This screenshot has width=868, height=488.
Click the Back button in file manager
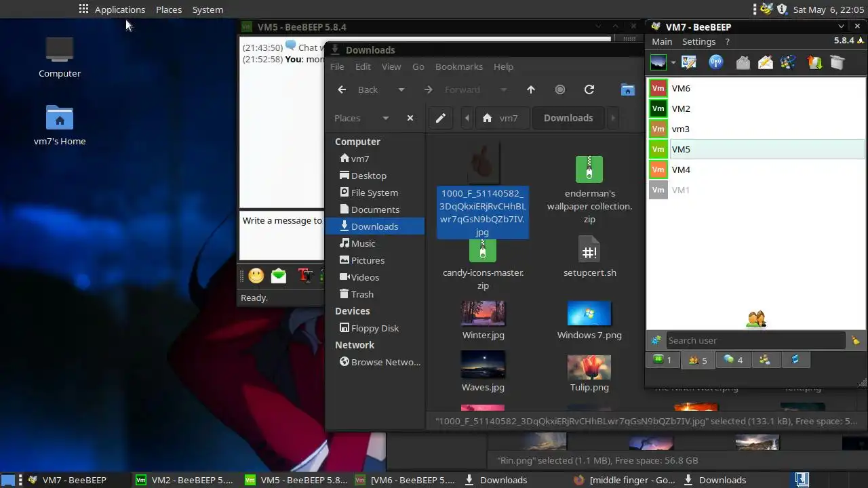coord(359,89)
